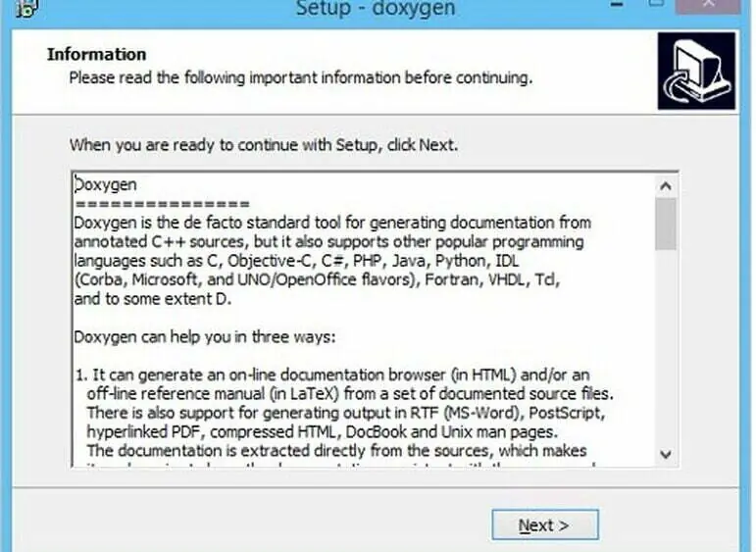Click the 'hyperlinked PDF, compressed HTML' line
Image resolution: width=756 pixels, height=552 pixels.
pos(322,431)
